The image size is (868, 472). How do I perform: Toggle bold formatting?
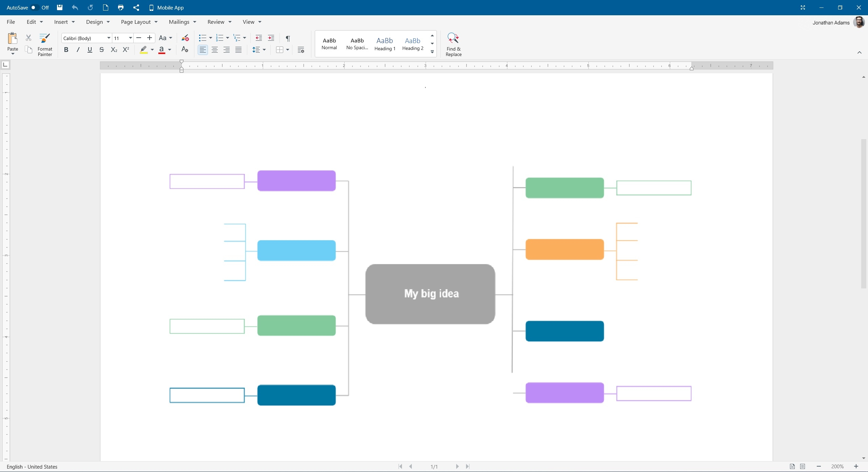pyautogui.click(x=66, y=50)
